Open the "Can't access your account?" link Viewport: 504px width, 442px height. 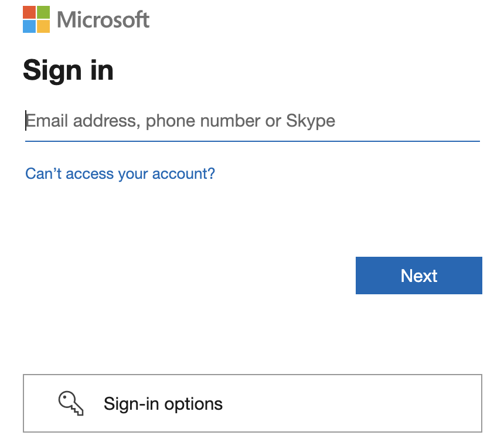point(120,174)
